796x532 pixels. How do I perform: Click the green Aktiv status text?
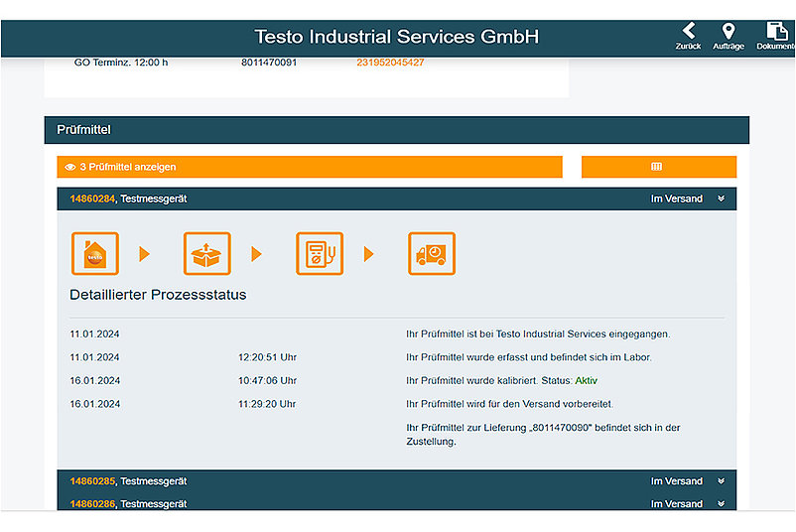point(586,380)
